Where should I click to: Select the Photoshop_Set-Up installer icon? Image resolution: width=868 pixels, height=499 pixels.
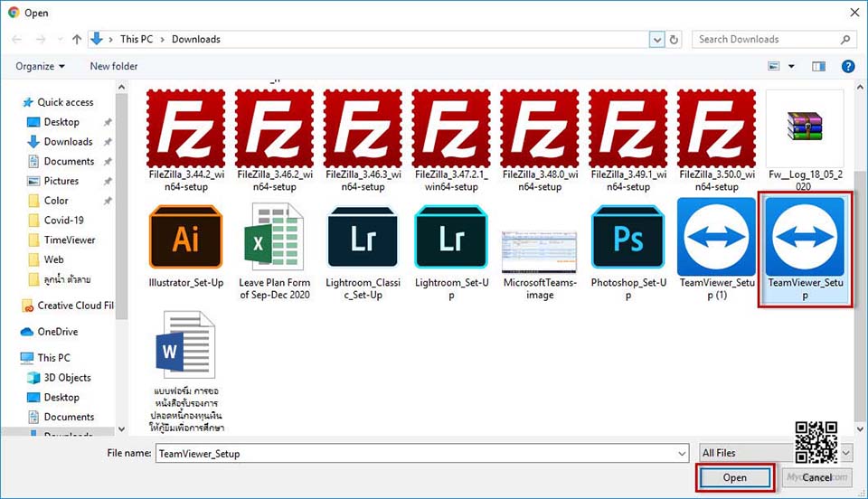[628, 238]
